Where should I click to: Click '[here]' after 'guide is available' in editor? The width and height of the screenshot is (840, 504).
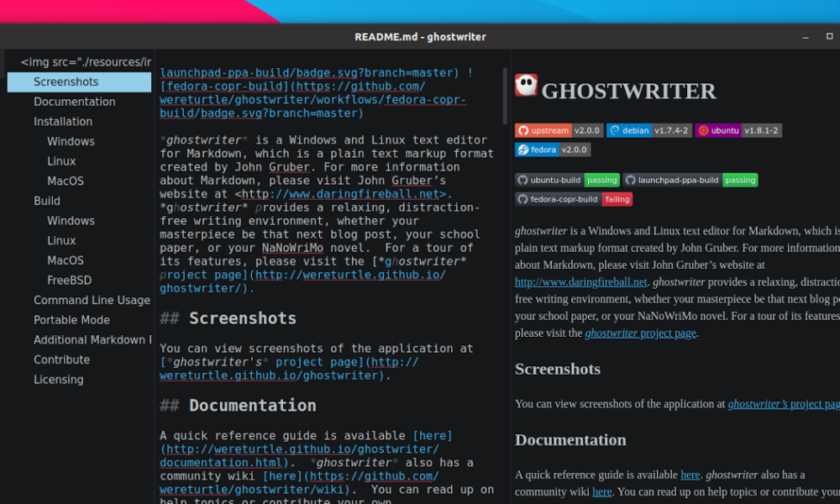click(433, 436)
